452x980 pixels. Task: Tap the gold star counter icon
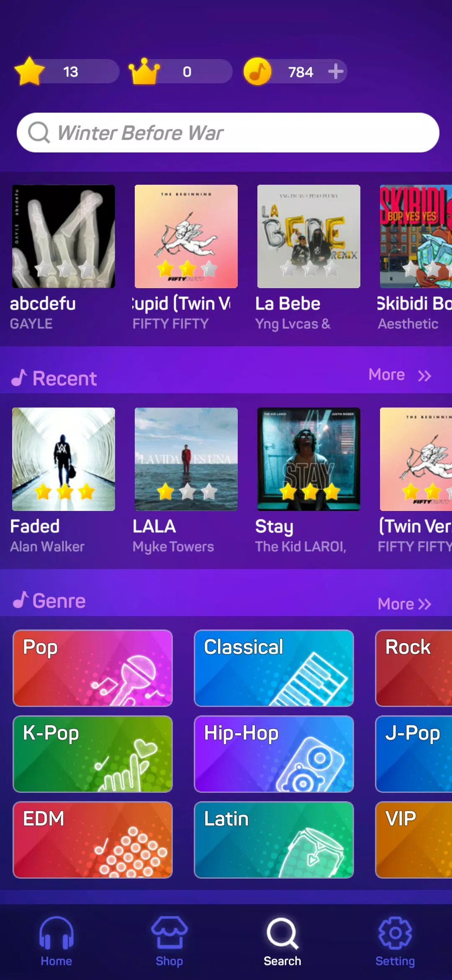coord(29,72)
